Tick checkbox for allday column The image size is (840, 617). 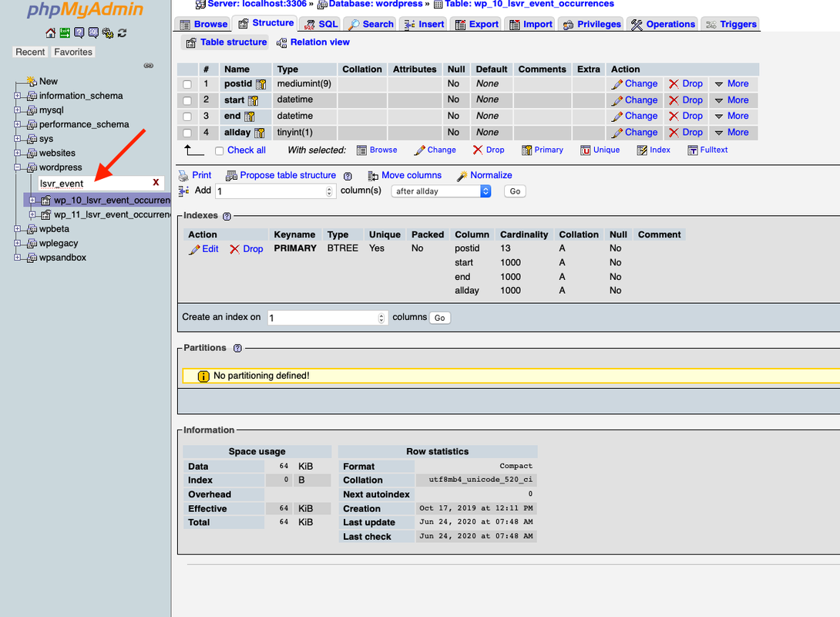(187, 133)
